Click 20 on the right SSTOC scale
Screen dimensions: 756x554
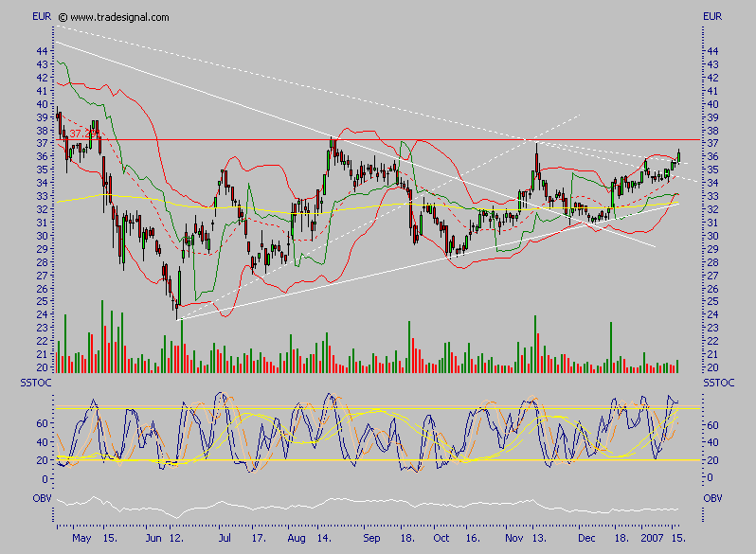tap(712, 461)
